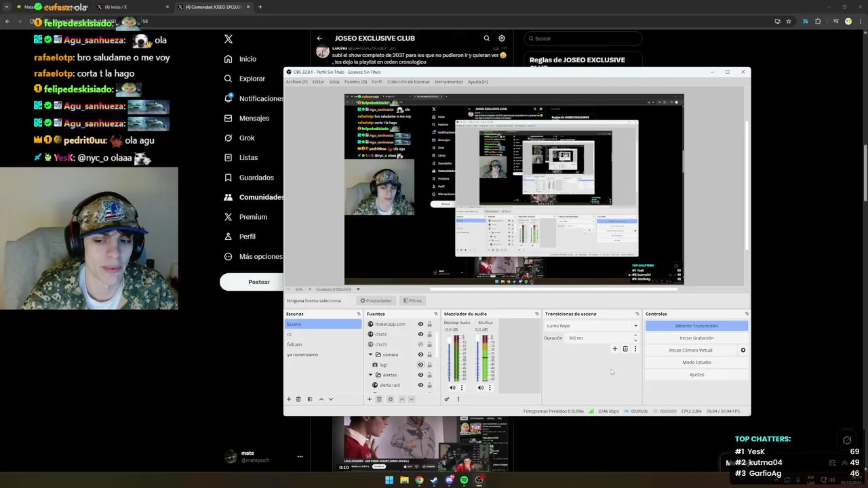
Task: Open File Explorer from taskbar
Action: click(x=404, y=480)
